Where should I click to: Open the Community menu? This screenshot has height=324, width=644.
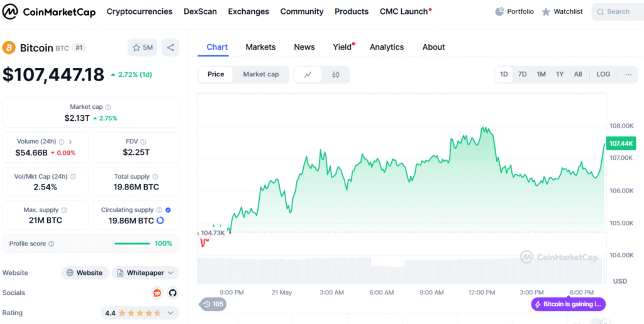click(302, 11)
